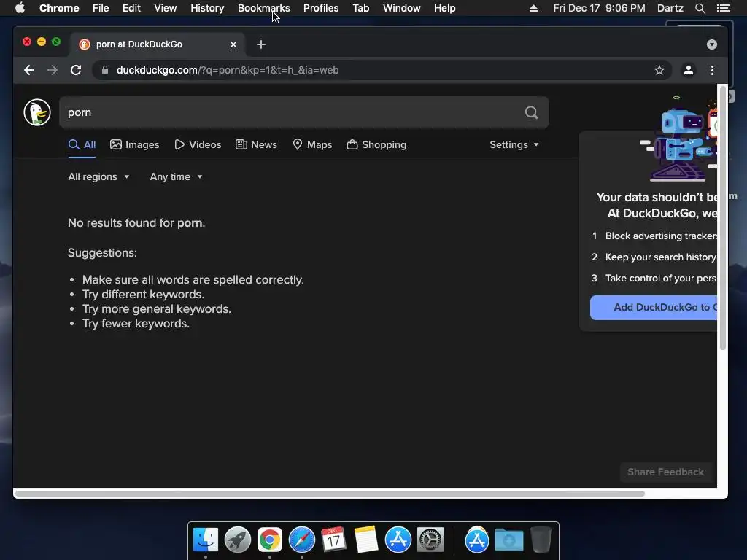Open App Store from the dock
The height and width of the screenshot is (560, 747).
398,540
